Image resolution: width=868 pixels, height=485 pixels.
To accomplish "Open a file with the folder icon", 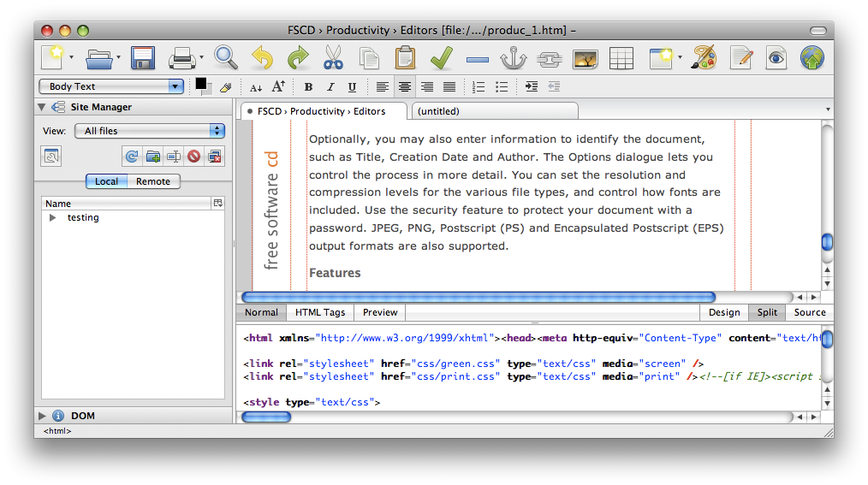I will 99,58.
